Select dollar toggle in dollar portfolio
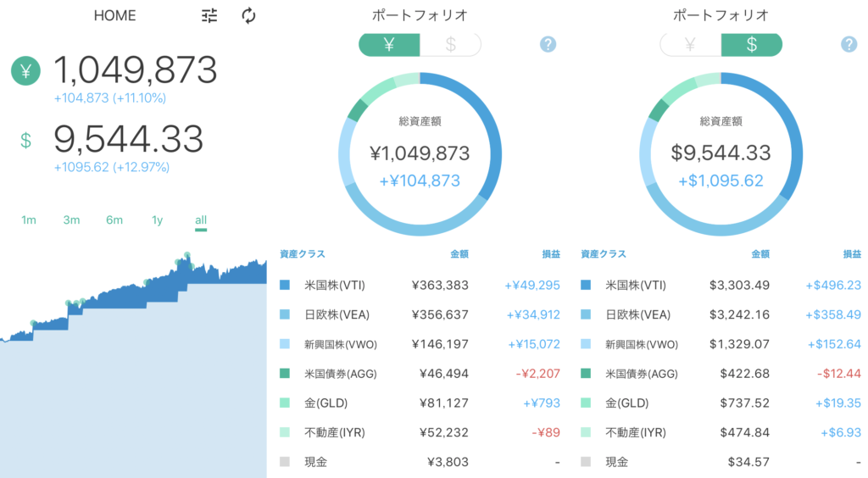868x478 pixels. tap(752, 44)
